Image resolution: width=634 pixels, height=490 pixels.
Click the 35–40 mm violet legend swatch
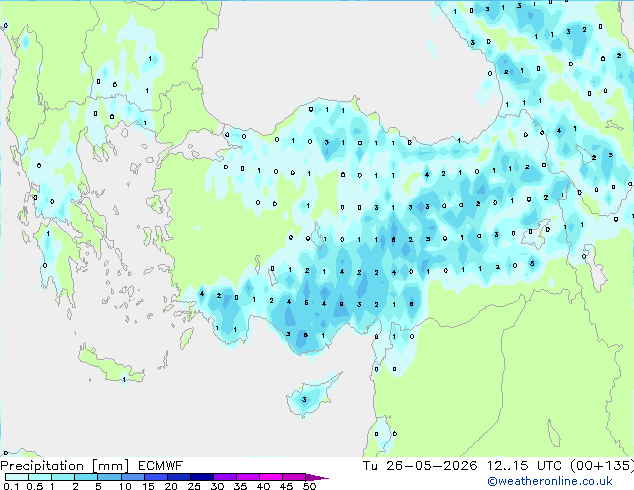[x=248, y=477]
